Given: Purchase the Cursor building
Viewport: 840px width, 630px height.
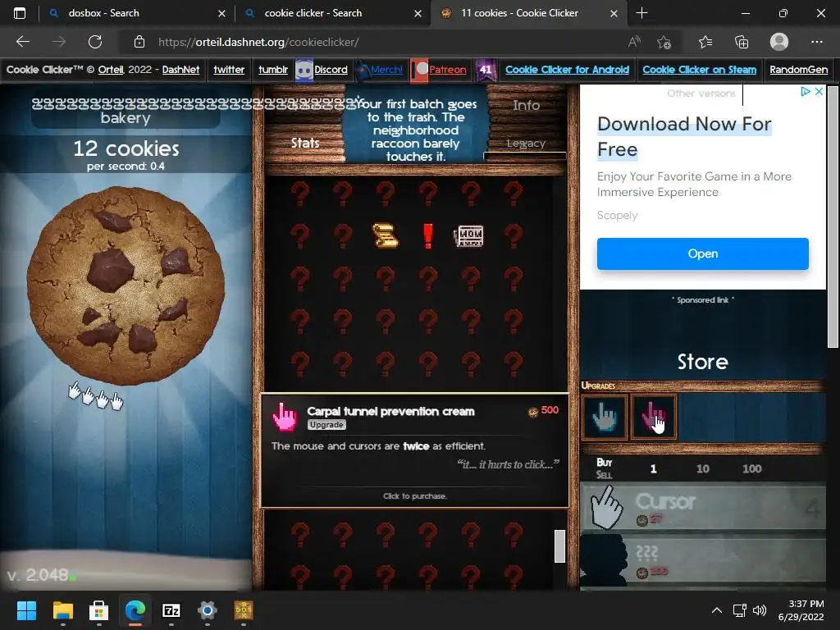Looking at the screenshot, I should (x=703, y=508).
